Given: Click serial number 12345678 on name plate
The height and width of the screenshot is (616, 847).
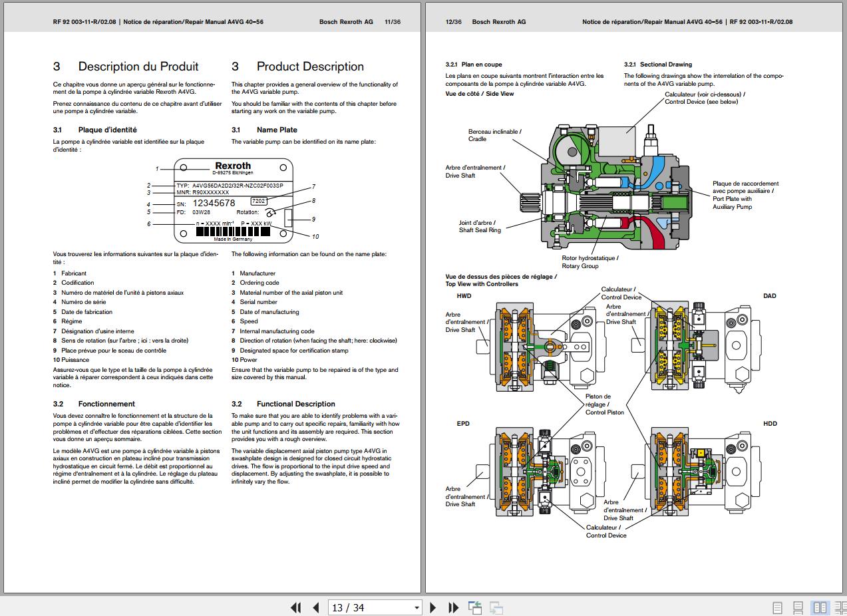Looking at the screenshot, I should point(214,203).
